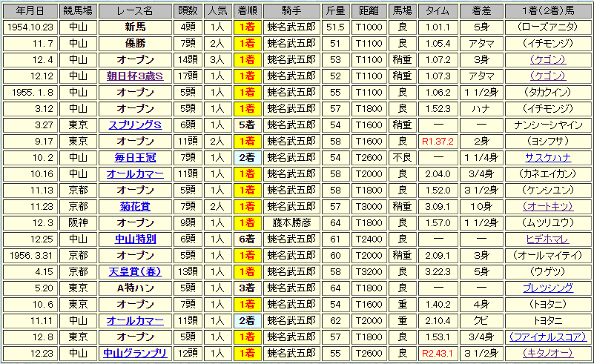
Task: Open the オートキツ horse link
Action: click(547, 206)
